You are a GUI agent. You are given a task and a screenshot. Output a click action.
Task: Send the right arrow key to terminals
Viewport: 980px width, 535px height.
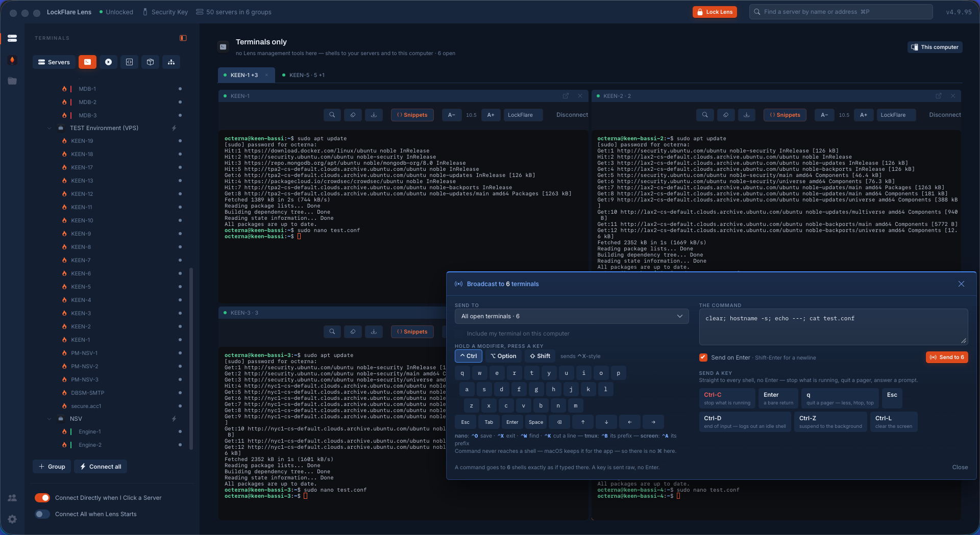[x=653, y=422]
